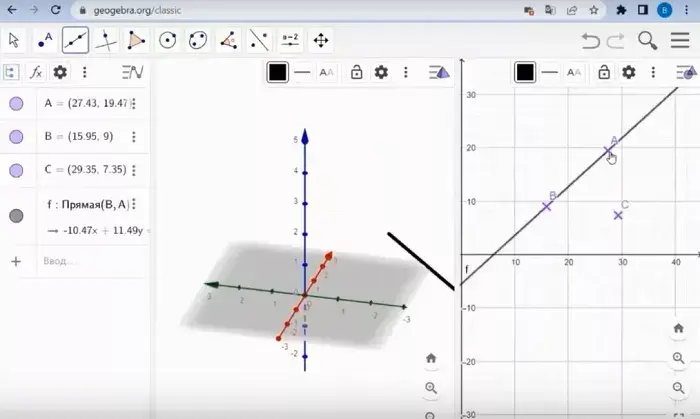Click the black color swatch in 3D view

[278, 72]
